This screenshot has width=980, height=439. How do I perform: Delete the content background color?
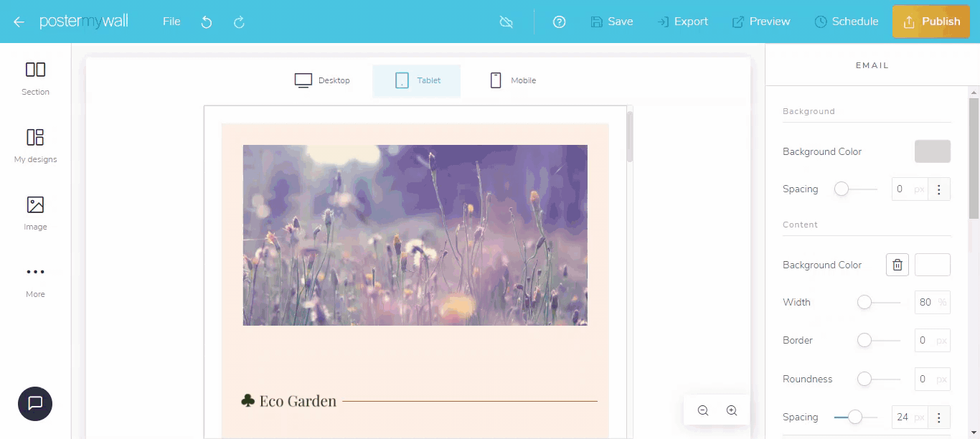pyautogui.click(x=897, y=265)
